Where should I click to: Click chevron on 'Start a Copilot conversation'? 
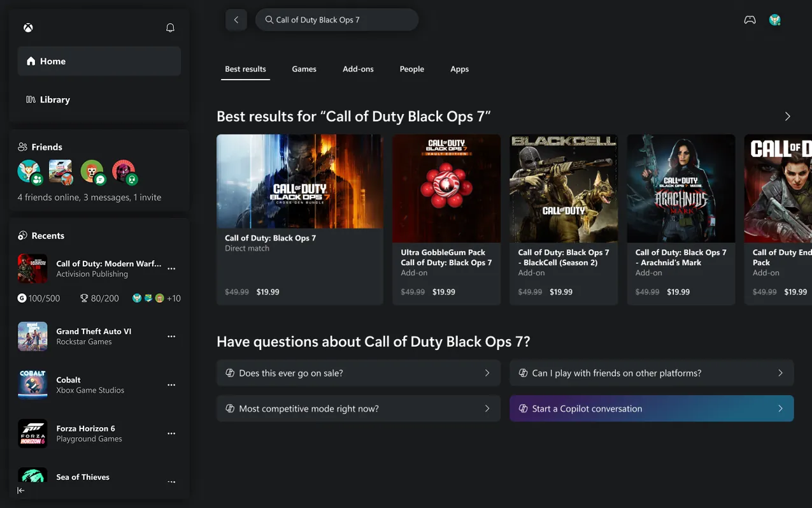[780, 409]
